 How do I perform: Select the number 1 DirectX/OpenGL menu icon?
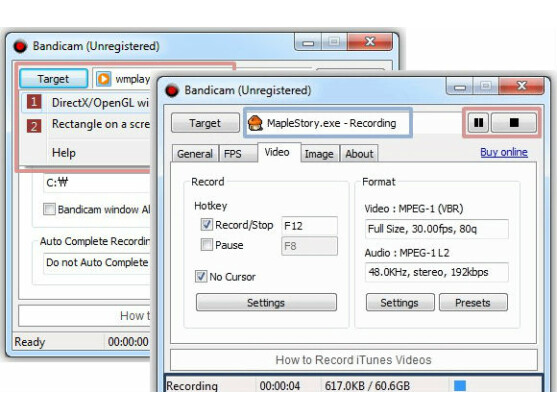click(34, 103)
